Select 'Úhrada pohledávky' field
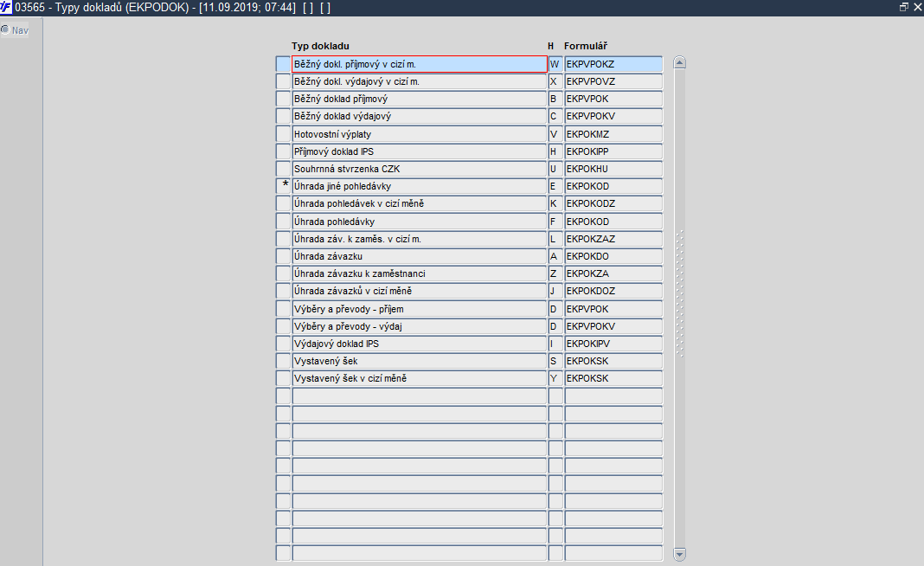Image resolution: width=924 pixels, height=566 pixels. (x=420, y=221)
